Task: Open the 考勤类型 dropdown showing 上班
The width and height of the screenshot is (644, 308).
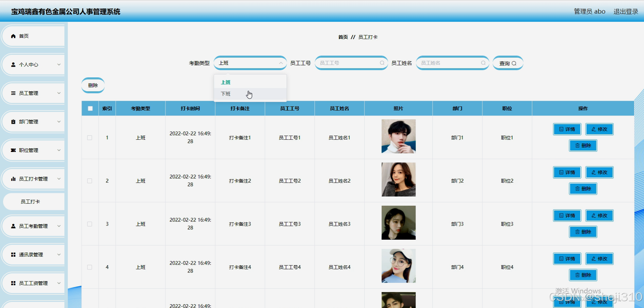Action: (x=250, y=63)
